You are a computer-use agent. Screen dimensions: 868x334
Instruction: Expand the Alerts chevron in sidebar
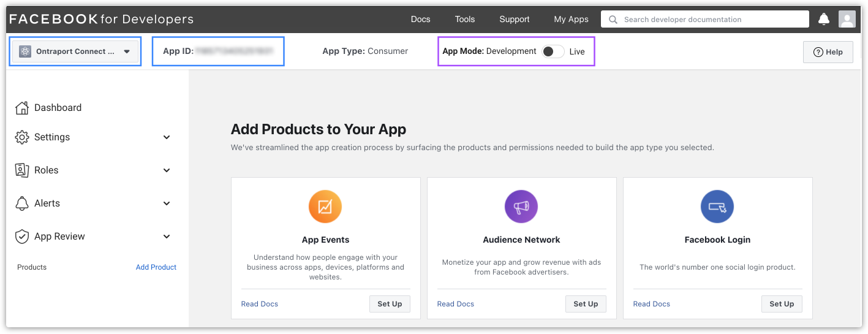167,203
